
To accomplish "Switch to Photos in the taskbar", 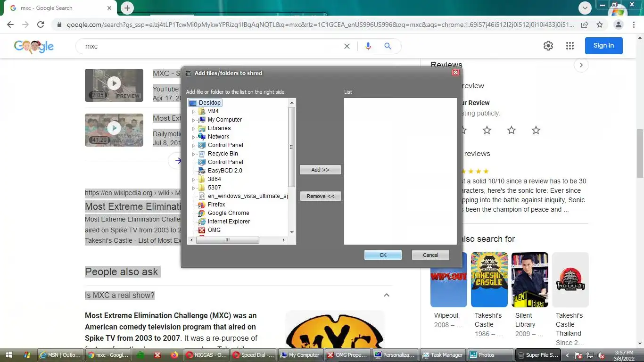I will coord(490,355).
